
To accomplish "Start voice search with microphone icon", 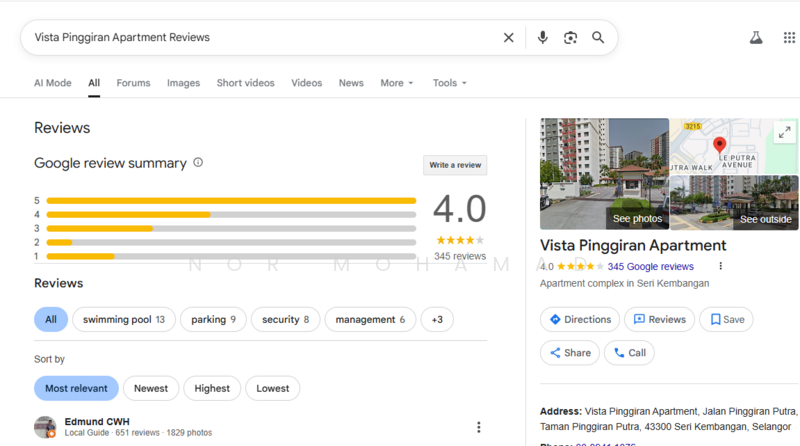I will pos(542,38).
